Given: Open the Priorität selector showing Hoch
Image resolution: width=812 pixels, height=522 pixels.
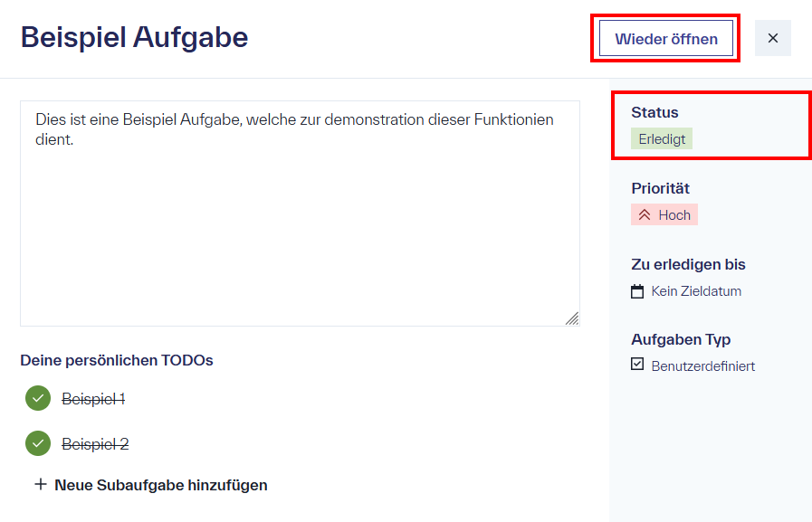Looking at the screenshot, I should (x=664, y=214).
